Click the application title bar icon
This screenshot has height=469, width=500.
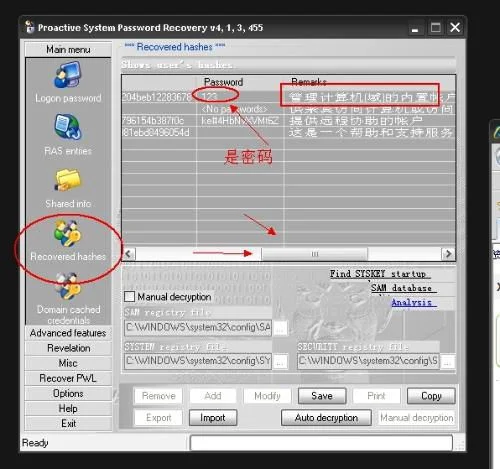tap(30, 27)
